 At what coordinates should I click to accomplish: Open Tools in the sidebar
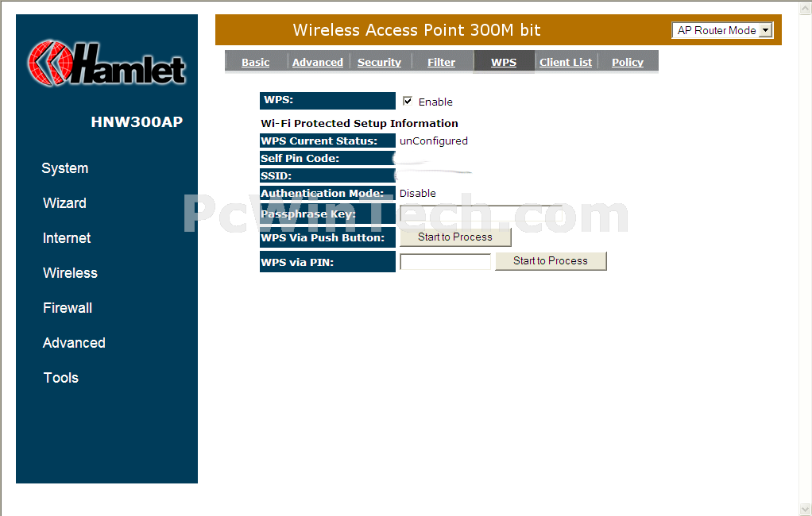coord(61,378)
